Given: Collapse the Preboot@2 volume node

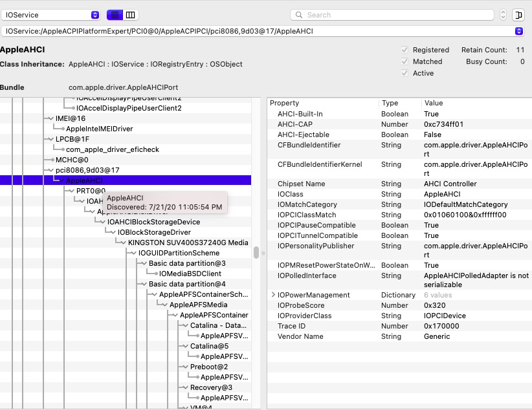Looking at the screenshot, I should click(185, 367).
